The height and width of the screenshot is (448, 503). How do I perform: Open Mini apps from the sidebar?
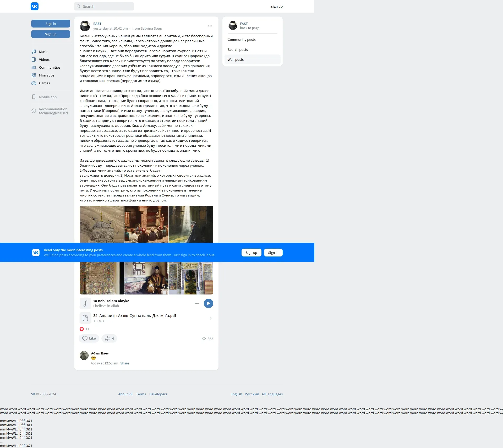46,75
